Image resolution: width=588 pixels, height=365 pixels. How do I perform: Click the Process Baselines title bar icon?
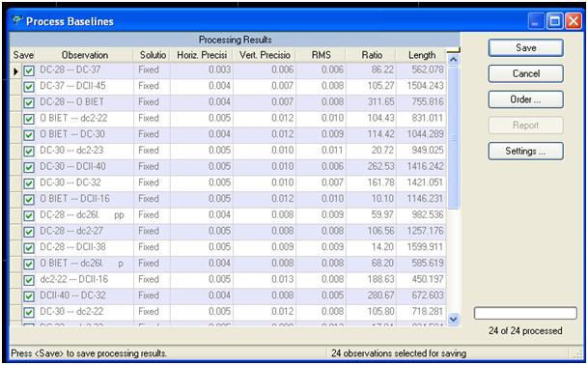click(x=16, y=20)
